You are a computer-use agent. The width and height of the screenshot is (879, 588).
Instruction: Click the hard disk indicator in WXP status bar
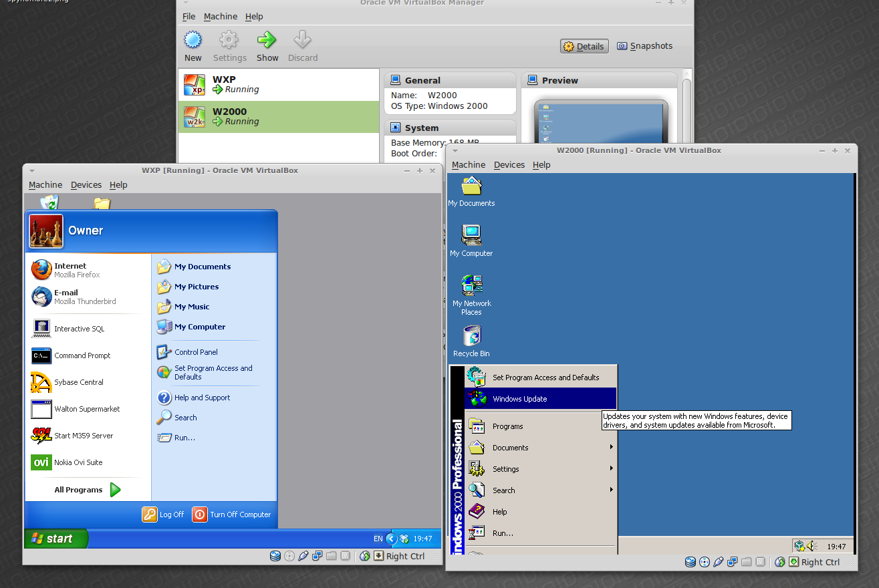click(275, 556)
